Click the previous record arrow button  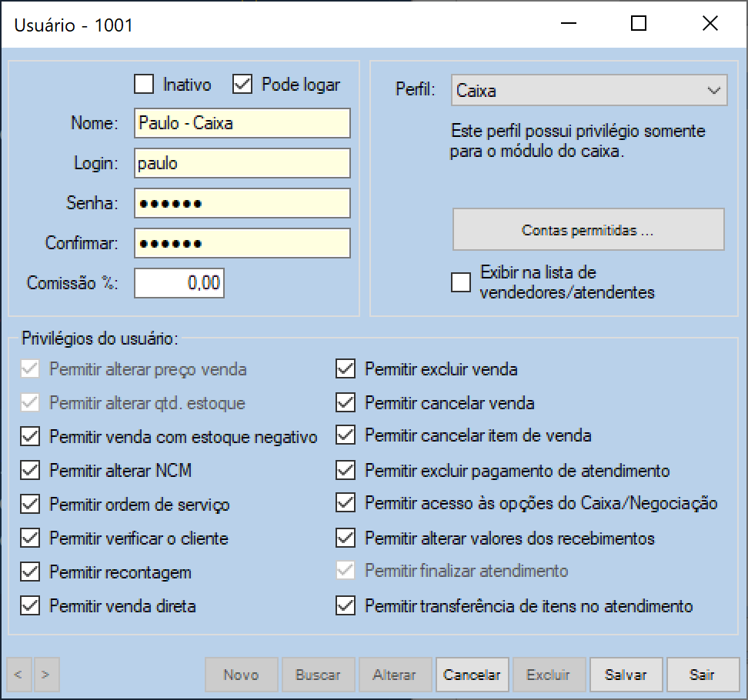18,675
